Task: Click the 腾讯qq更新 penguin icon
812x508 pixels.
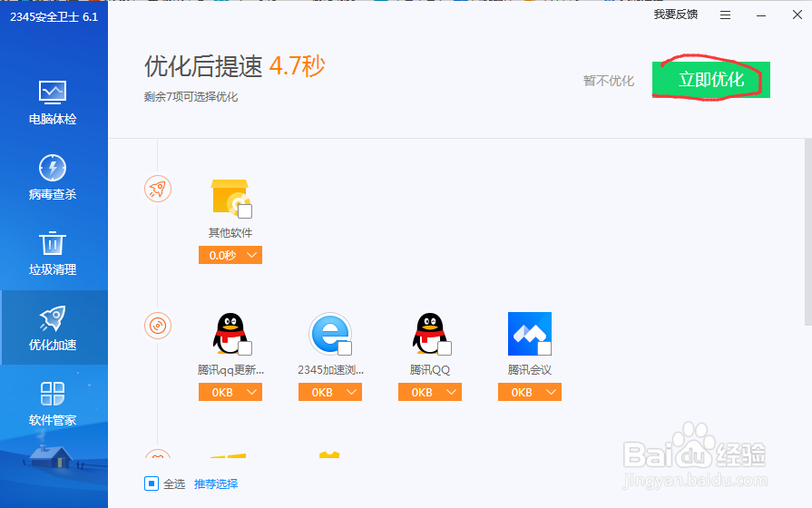Action: (x=230, y=334)
